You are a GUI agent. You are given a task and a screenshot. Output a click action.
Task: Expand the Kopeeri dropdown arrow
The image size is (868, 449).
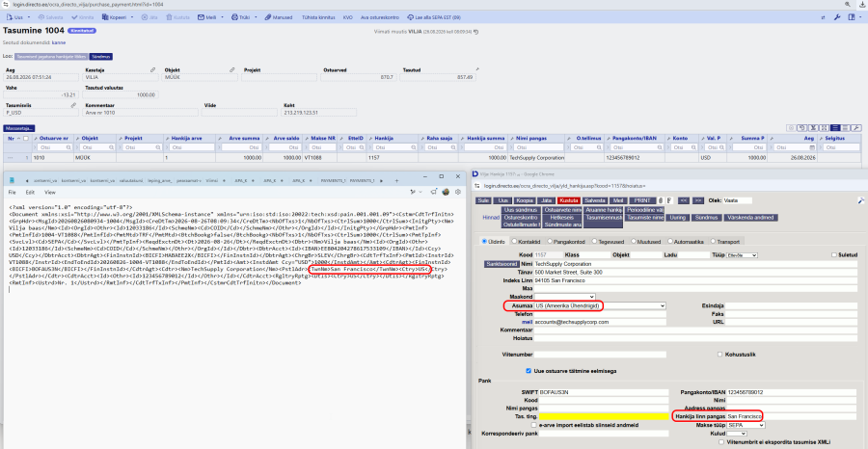tap(132, 17)
